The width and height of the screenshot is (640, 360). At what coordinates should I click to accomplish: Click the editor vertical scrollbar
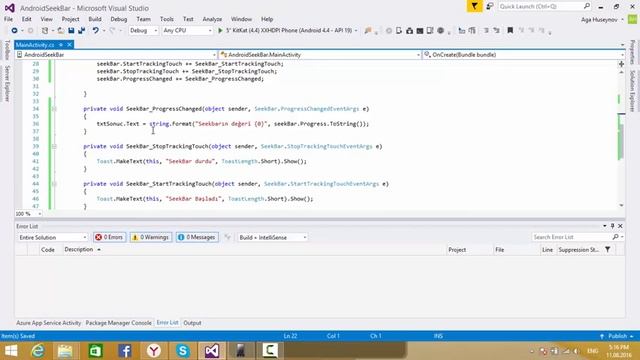[x=621, y=139]
